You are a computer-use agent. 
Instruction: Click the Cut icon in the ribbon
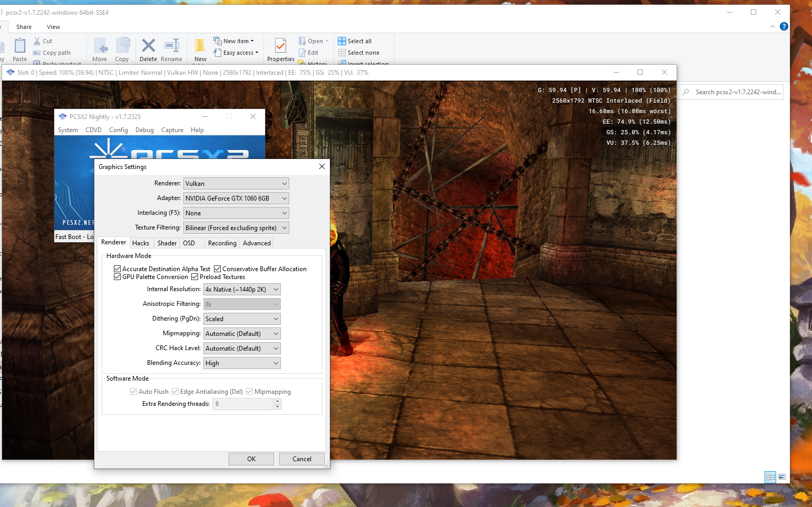(43, 41)
